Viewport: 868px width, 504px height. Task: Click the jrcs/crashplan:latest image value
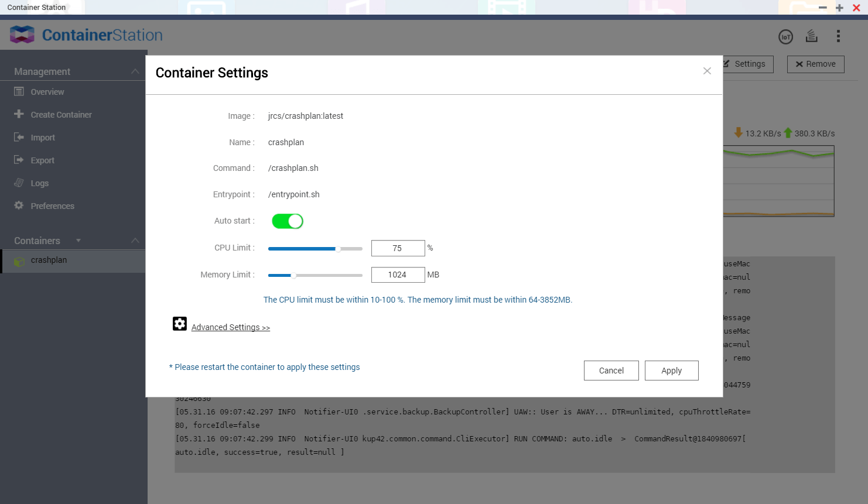click(306, 116)
